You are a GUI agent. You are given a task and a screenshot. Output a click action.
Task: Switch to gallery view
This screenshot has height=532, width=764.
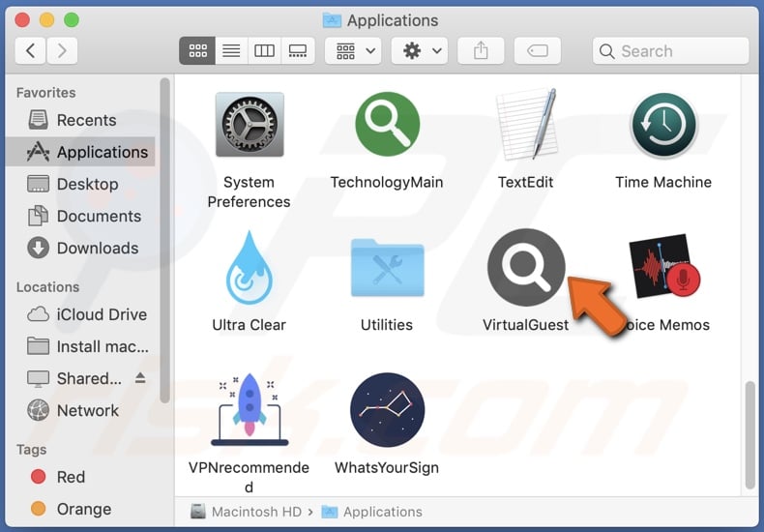298,50
